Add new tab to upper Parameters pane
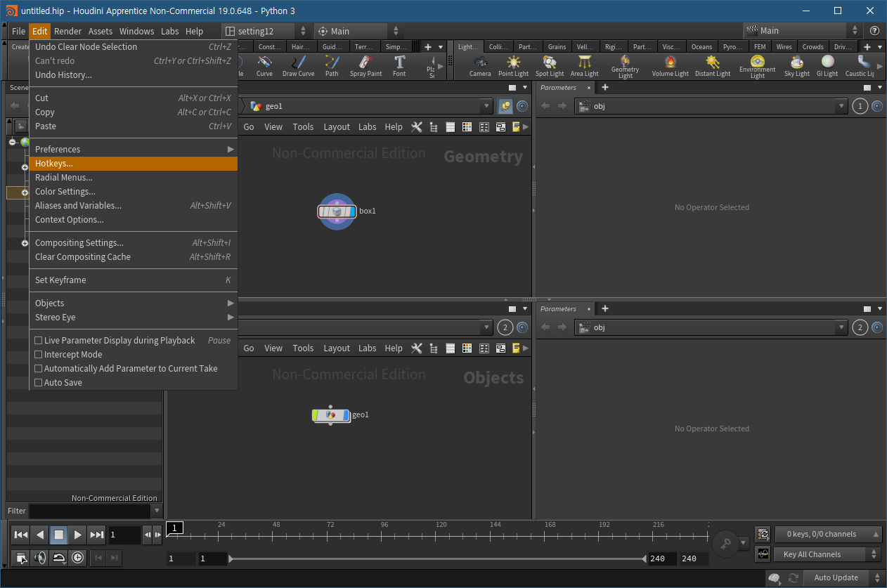The image size is (887, 588). point(605,88)
